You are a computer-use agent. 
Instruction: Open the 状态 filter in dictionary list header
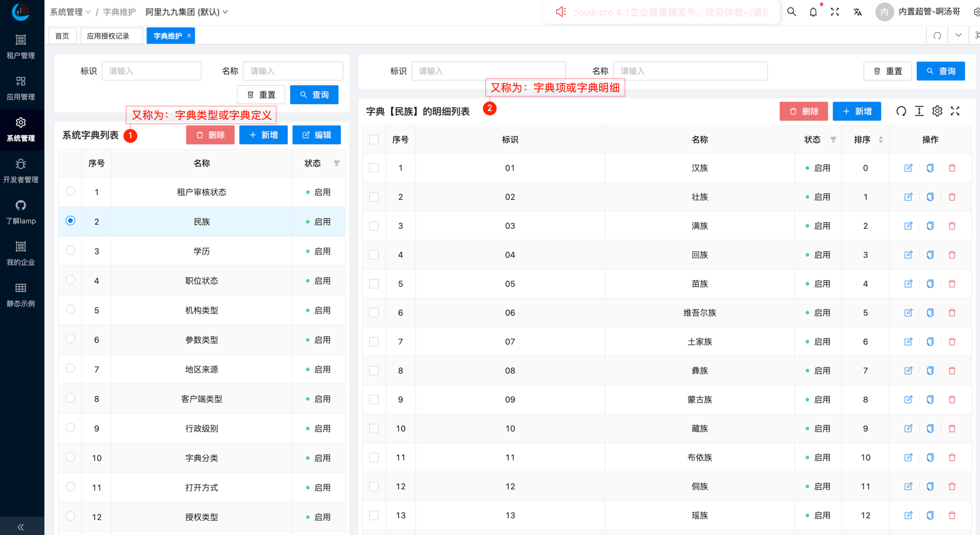click(x=337, y=163)
